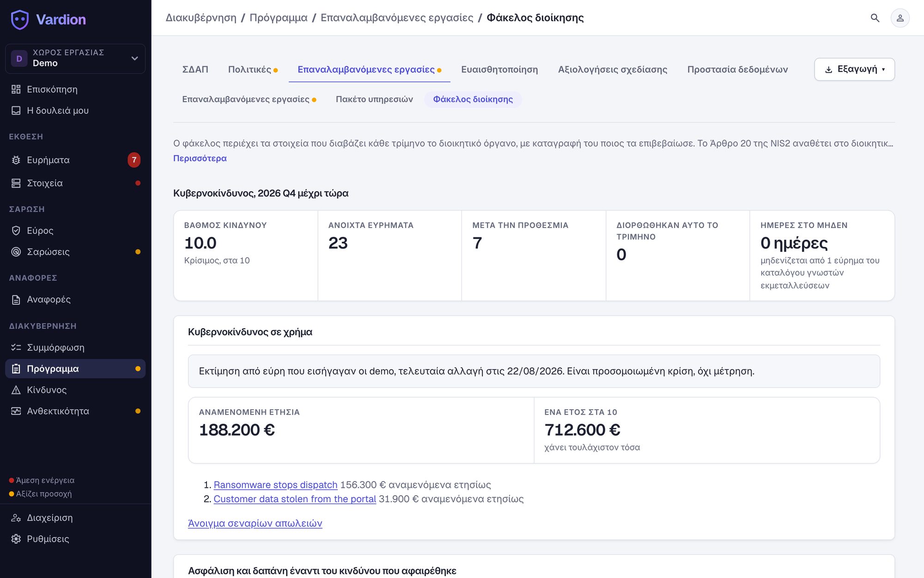Click the Πρόγραμμα clipboard icon
Image resolution: width=924 pixels, height=578 pixels.
click(x=16, y=369)
